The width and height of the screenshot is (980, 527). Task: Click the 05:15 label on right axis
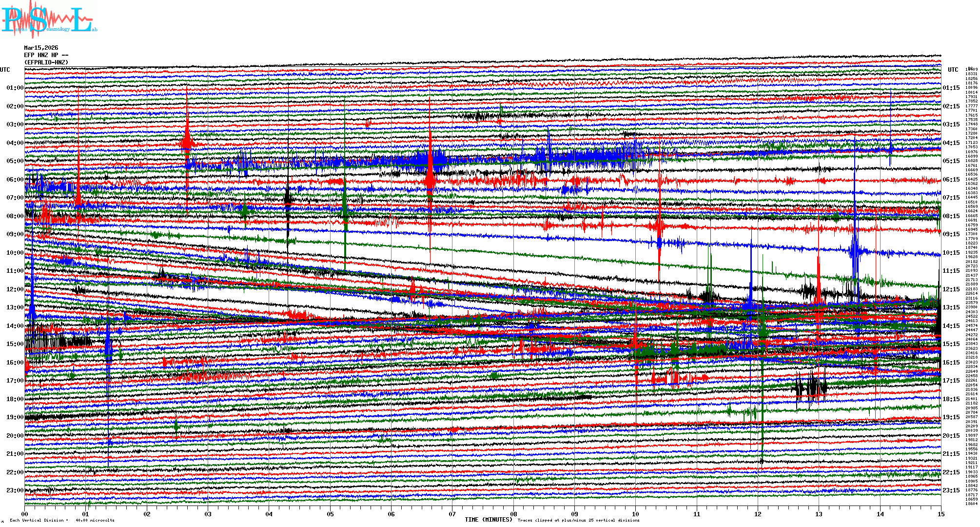[951, 161]
